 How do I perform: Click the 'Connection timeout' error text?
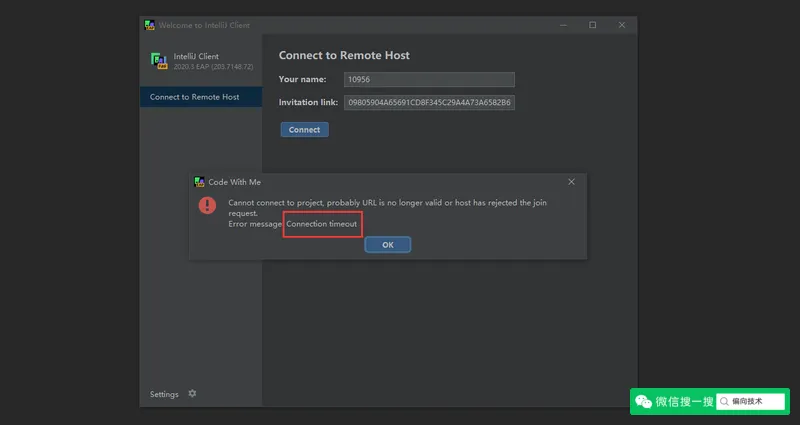coord(321,224)
